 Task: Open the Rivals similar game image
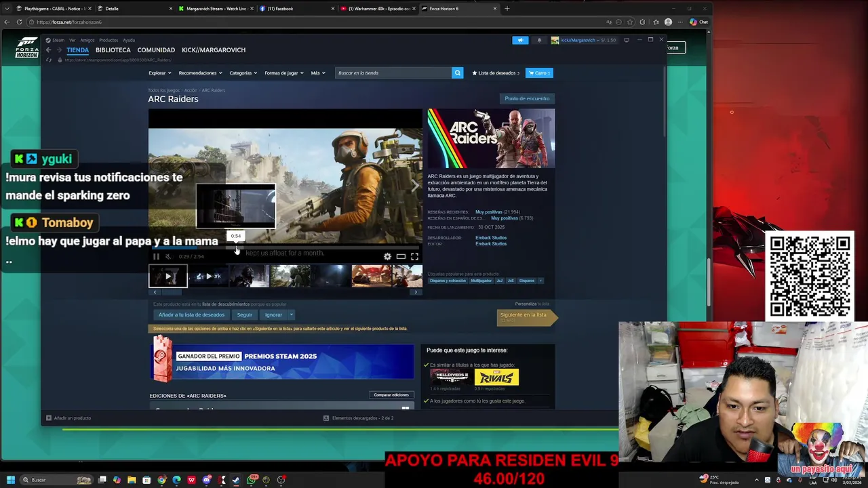(496, 377)
